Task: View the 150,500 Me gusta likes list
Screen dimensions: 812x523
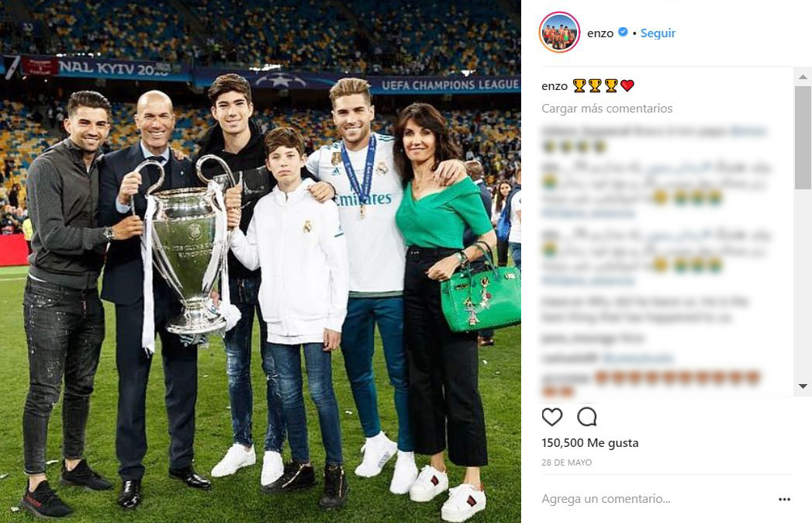Action: coord(590,442)
